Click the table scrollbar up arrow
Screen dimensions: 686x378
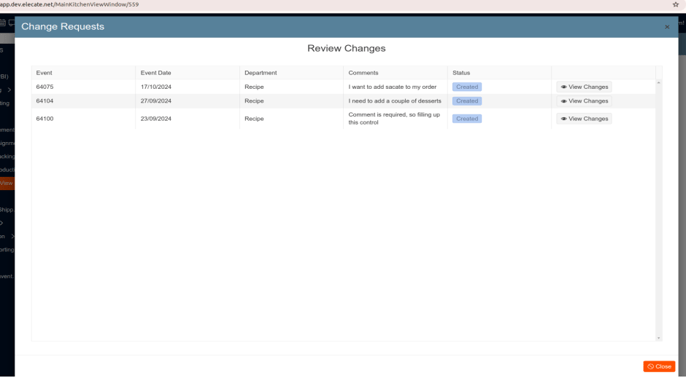pos(658,83)
